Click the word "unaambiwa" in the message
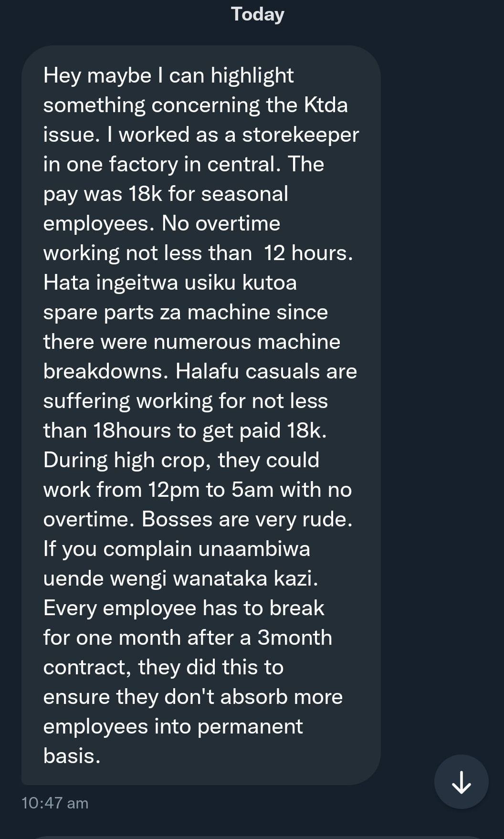The image size is (504, 839). (x=254, y=549)
